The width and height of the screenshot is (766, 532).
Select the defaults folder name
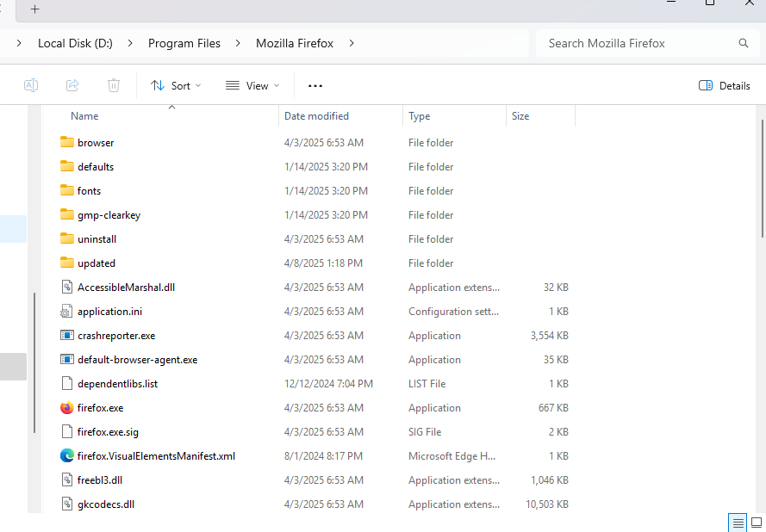coord(96,166)
